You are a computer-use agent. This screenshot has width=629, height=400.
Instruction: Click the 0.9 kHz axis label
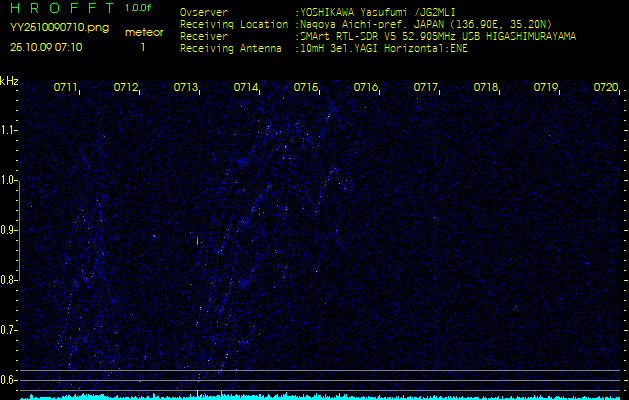click(x=9, y=230)
